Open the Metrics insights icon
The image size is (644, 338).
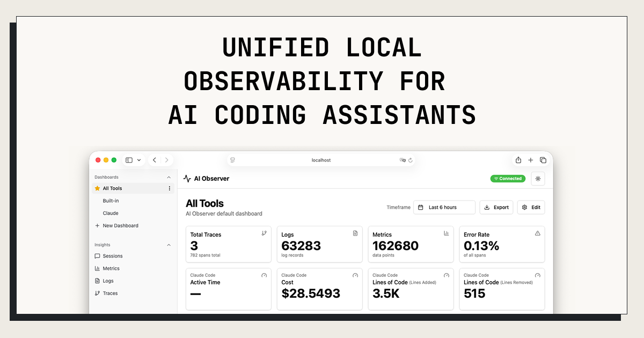[x=97, y=268]
